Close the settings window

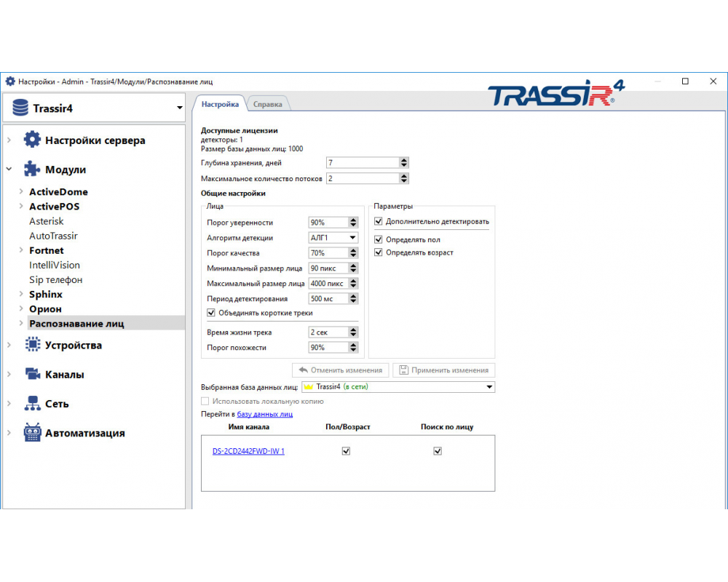pyautogui.click(x=713, y=81)
